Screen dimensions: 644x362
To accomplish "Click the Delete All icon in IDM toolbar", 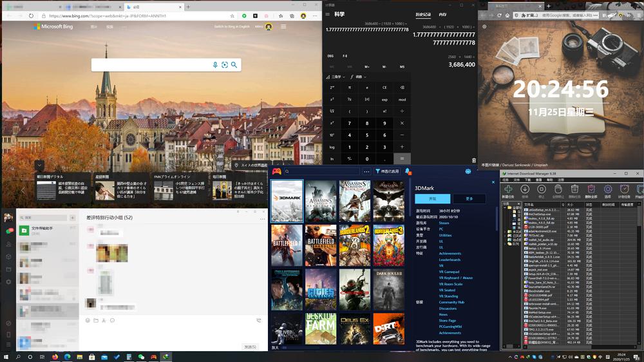I will [x=591, y=189].
